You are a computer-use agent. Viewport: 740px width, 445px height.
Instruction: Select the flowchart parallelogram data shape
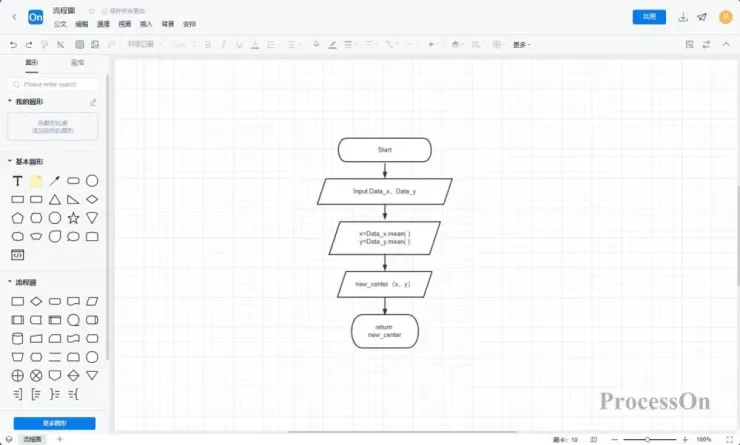[92, 301]
